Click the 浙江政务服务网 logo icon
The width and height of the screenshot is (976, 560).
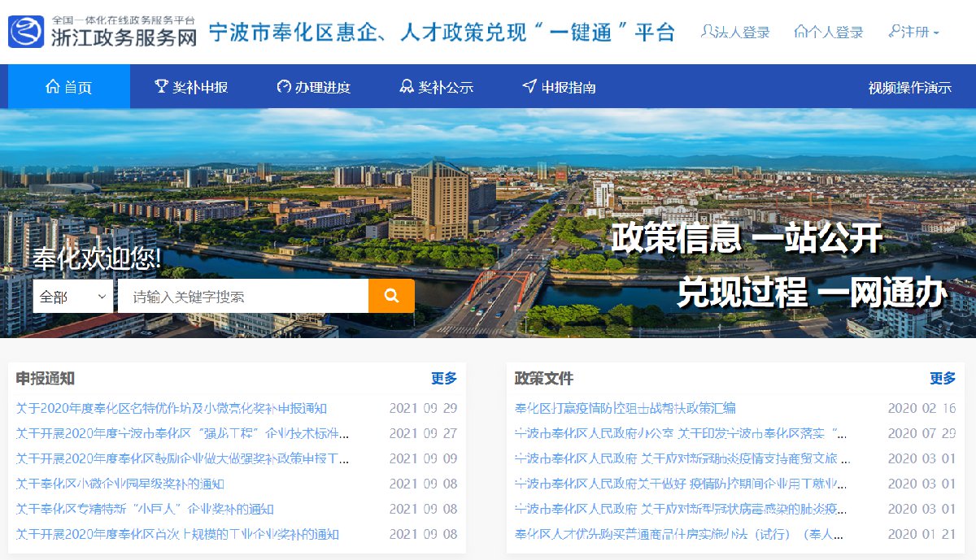(26, 32)
